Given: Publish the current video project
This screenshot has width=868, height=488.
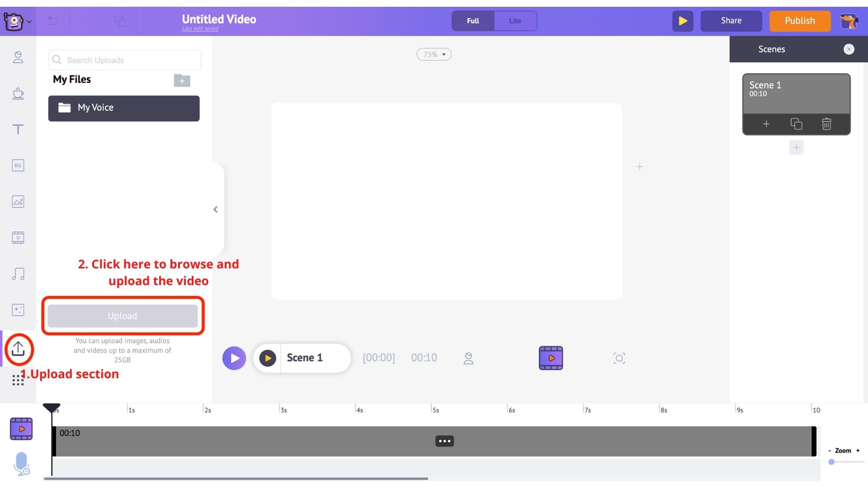Looking at the screenshot, I should coord(799,21).
